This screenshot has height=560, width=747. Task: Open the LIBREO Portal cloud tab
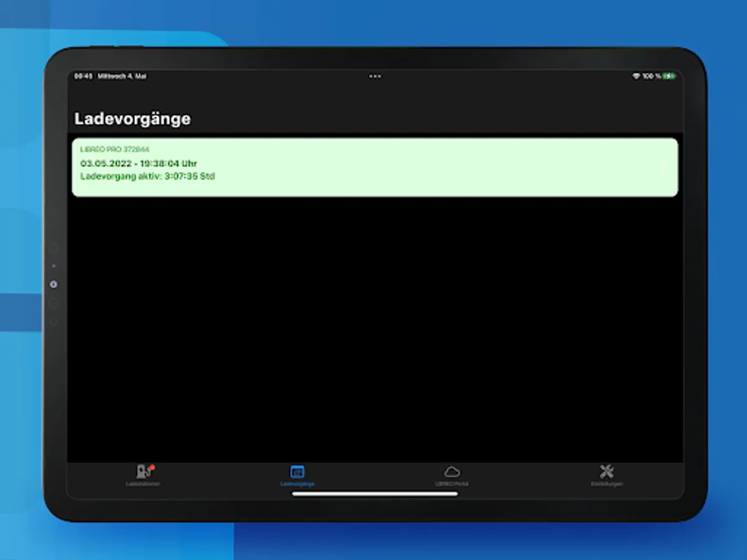[452, 475]
